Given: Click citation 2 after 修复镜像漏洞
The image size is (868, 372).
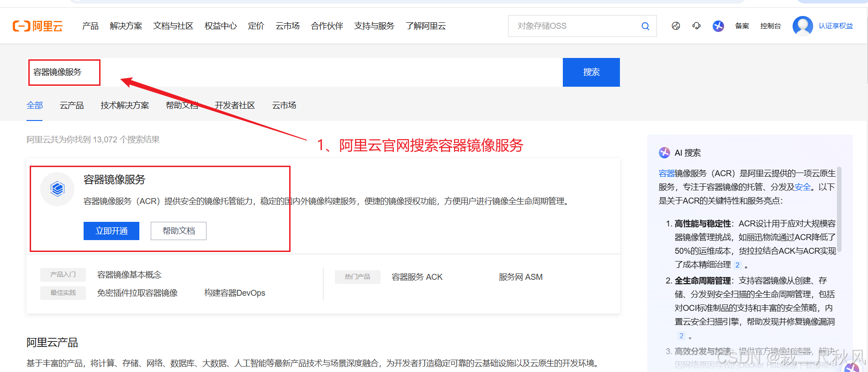Looking at the screenshot, I should pyautogui.click(x=681, y=335).
